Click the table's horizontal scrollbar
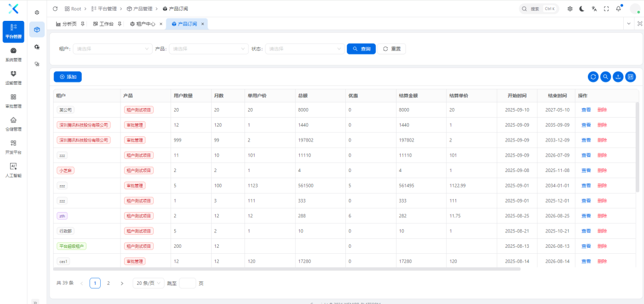This screenshot has width=644, height=304. 286,269
